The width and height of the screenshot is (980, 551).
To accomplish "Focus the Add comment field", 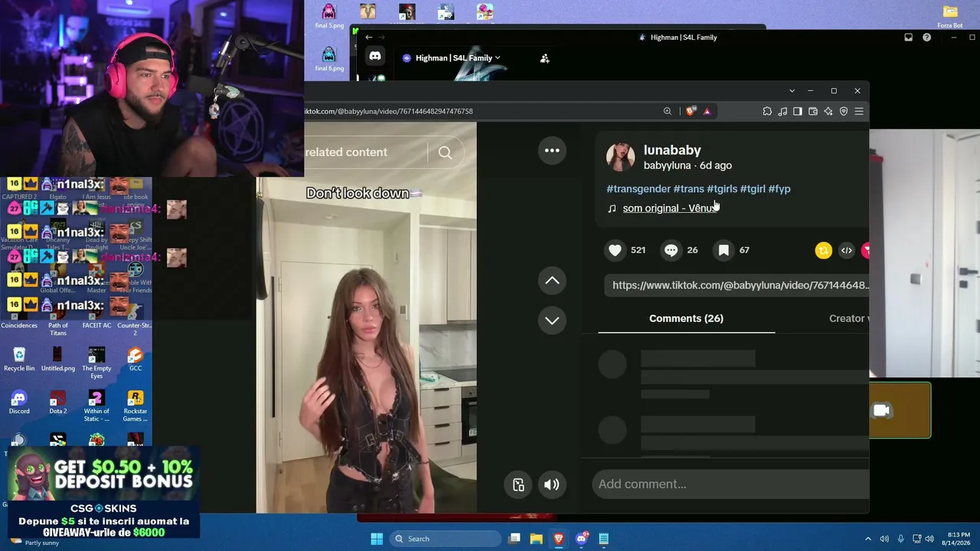I will (730, 484).
